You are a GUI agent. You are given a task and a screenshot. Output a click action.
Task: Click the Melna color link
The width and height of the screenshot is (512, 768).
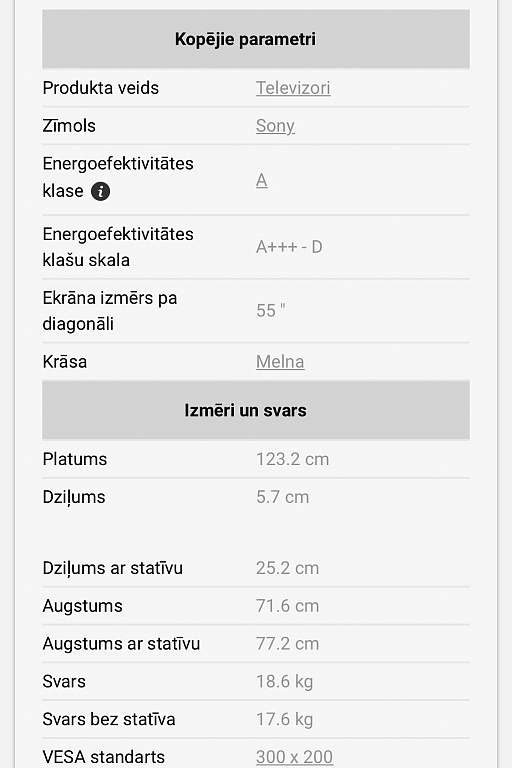click(280, 362)
